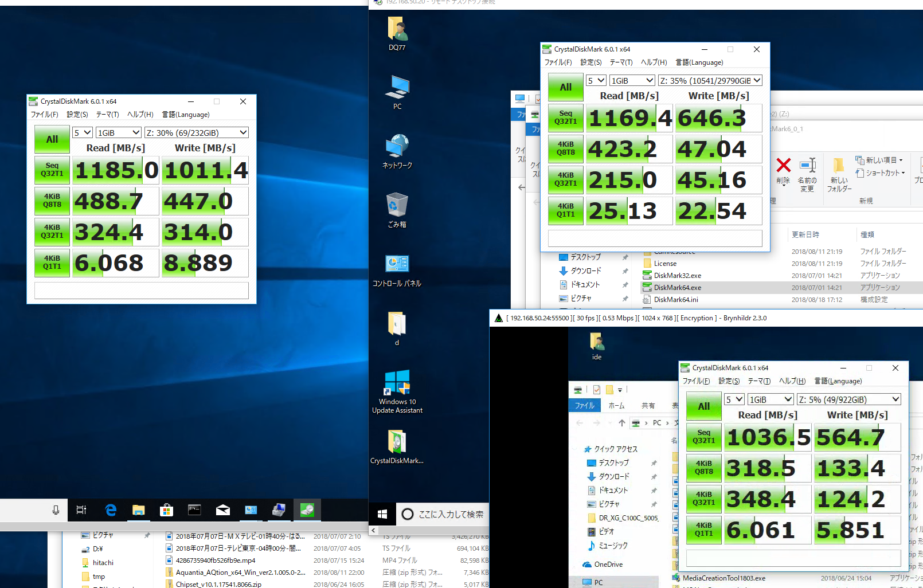Click the red delete (削除) ribbon icon
This screenshot has height=588, width=923.
click(783, 171)
